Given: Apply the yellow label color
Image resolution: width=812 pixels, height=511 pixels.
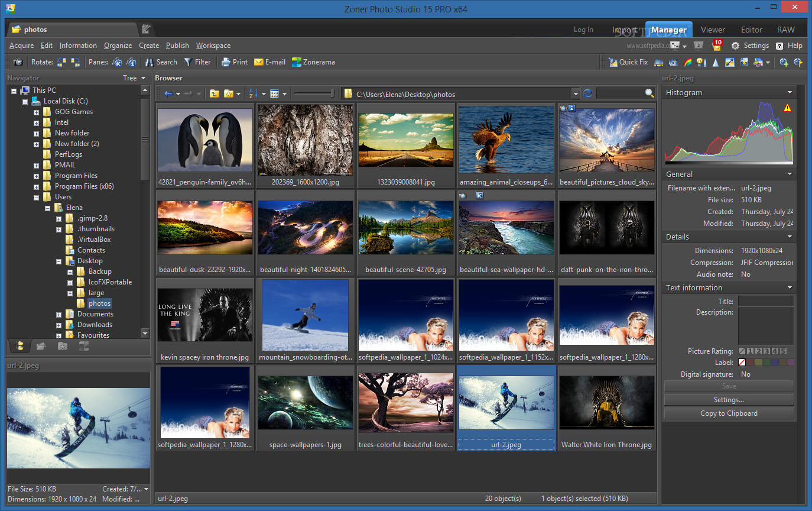Looking at the screenshot, I should point(758,363).
